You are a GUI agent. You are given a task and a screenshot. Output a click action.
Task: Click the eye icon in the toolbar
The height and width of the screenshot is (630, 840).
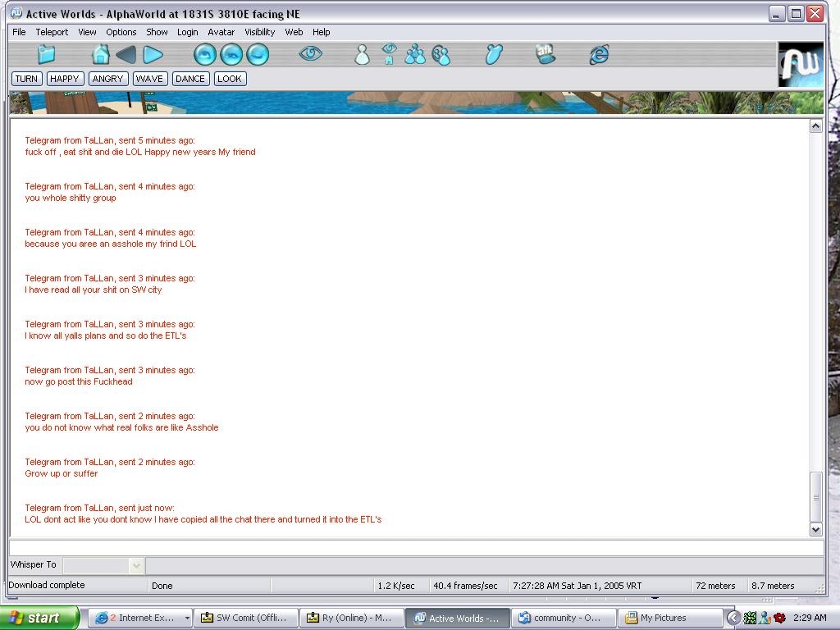[310, 54]
